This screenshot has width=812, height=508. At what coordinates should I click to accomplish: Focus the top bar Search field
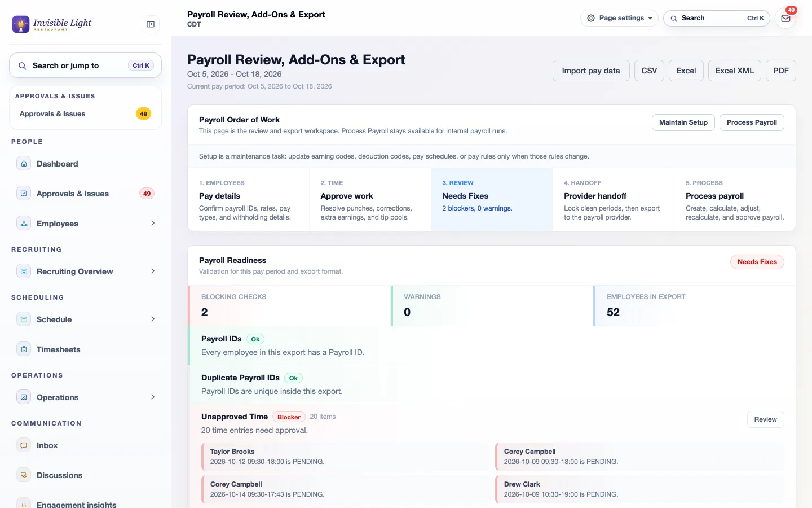(x=717, y=18)
